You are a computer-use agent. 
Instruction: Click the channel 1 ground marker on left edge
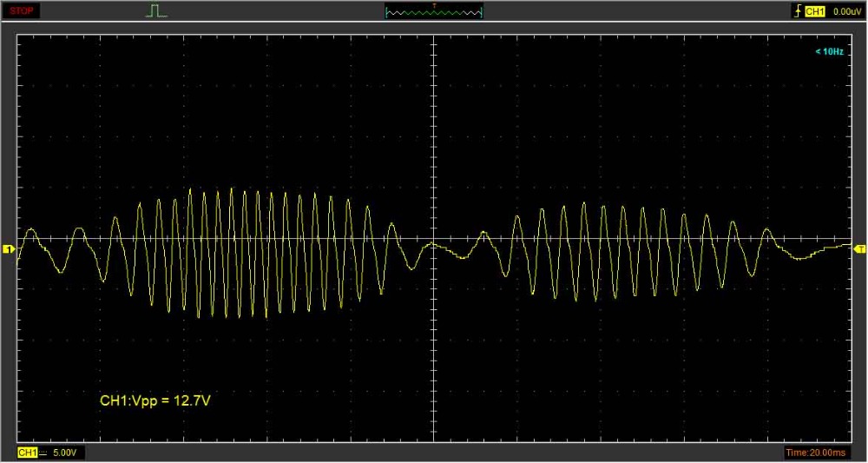tap(10, 249)
